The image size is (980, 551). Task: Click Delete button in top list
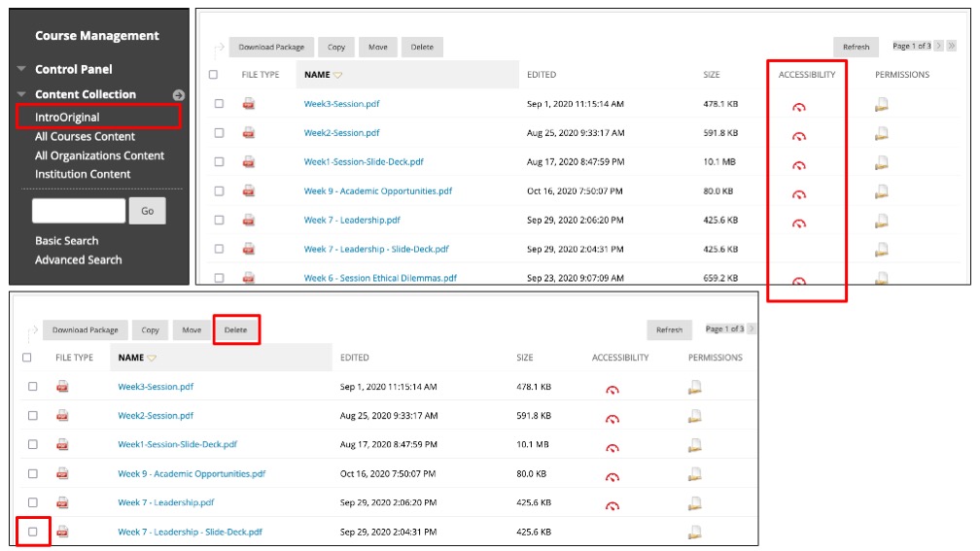pyautogui.click(x=422, y=47)
